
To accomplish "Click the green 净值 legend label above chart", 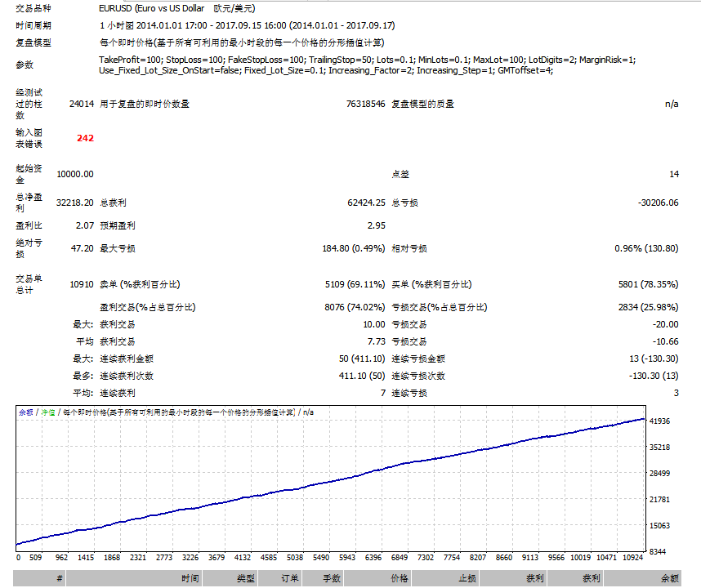I will coord(48,412).
